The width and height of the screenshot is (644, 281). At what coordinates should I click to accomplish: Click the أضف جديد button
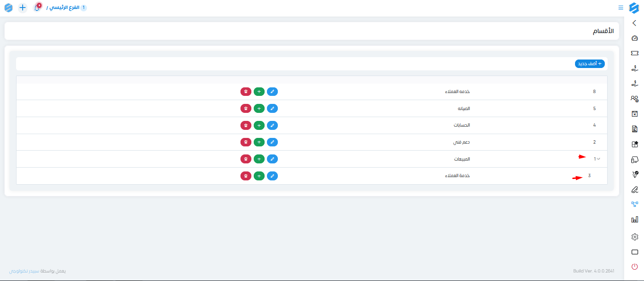(590, 64)
